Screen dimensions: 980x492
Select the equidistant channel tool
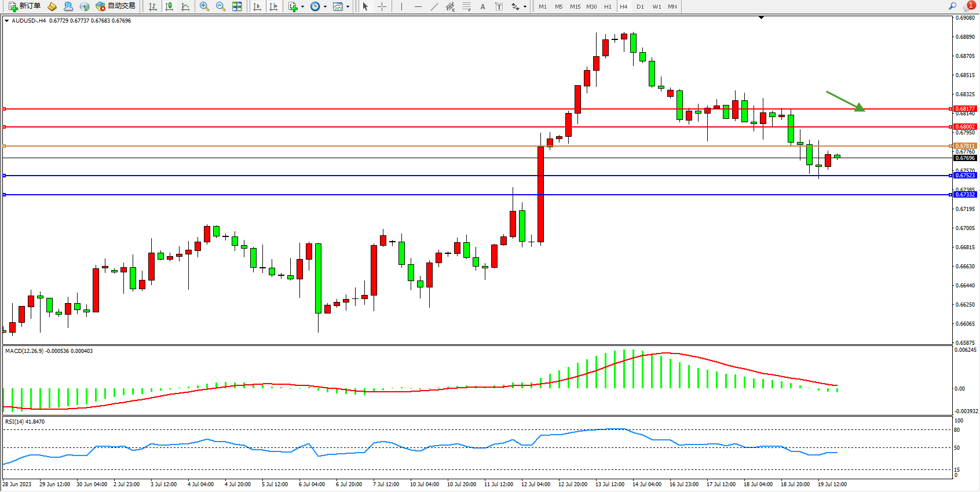pos(451,6)
